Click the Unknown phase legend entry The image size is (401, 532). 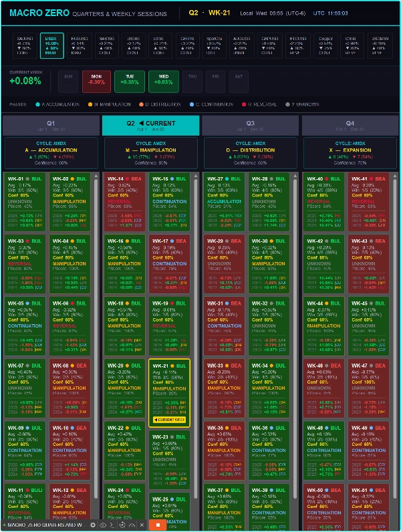(302, 104)
